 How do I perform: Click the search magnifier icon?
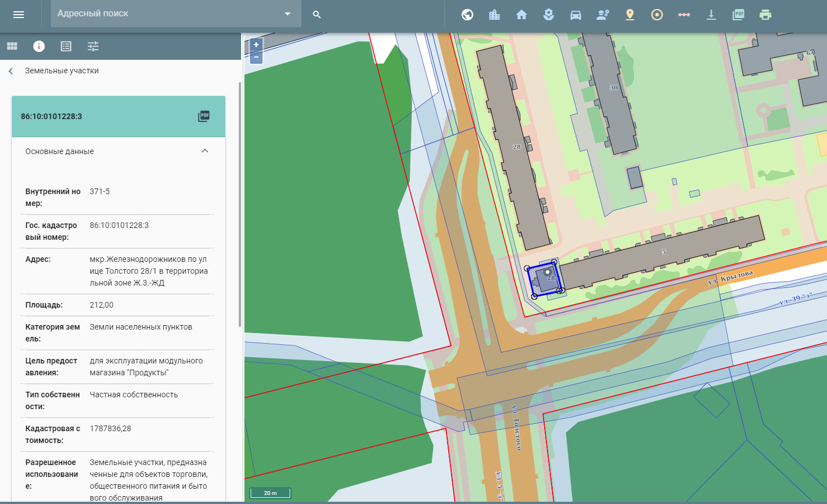point(317,15)
